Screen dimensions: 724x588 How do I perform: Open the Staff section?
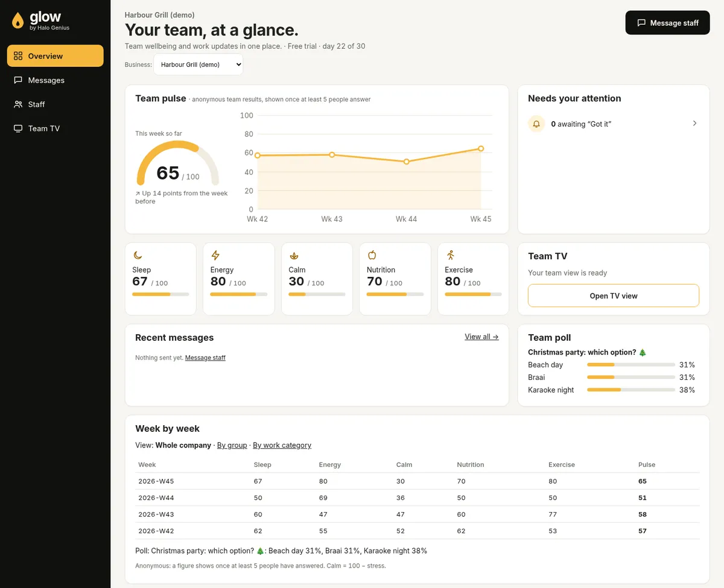point(56,104)
